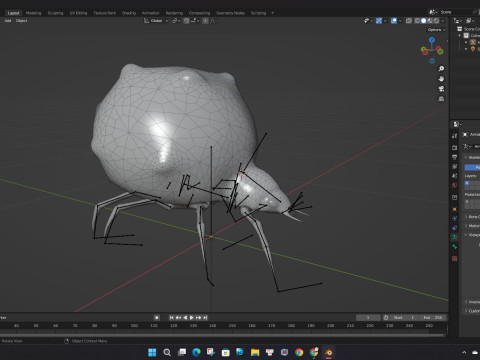This screenshot has width=480, height=360.
Task: Open the overlays settings dropdown arrow
Action: [400, 21]
